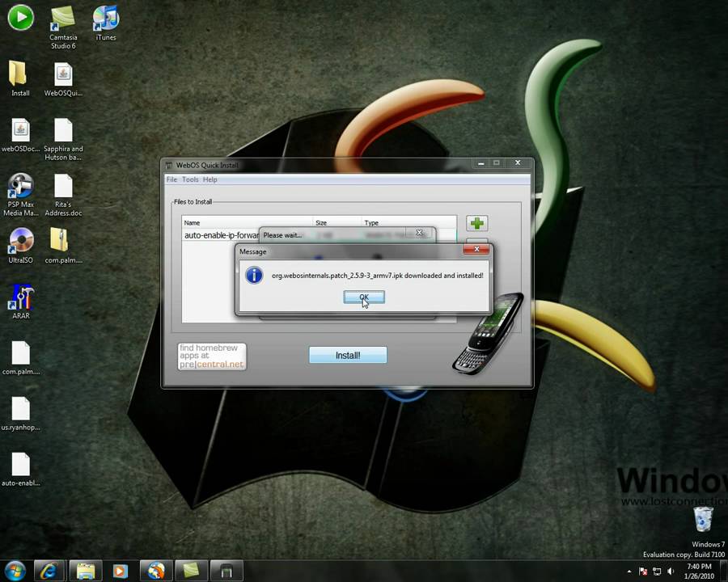The width and height of the screenshot is (728, 582).
Task: Select the us.ryanhop... file icon
Action: point(20,413)
